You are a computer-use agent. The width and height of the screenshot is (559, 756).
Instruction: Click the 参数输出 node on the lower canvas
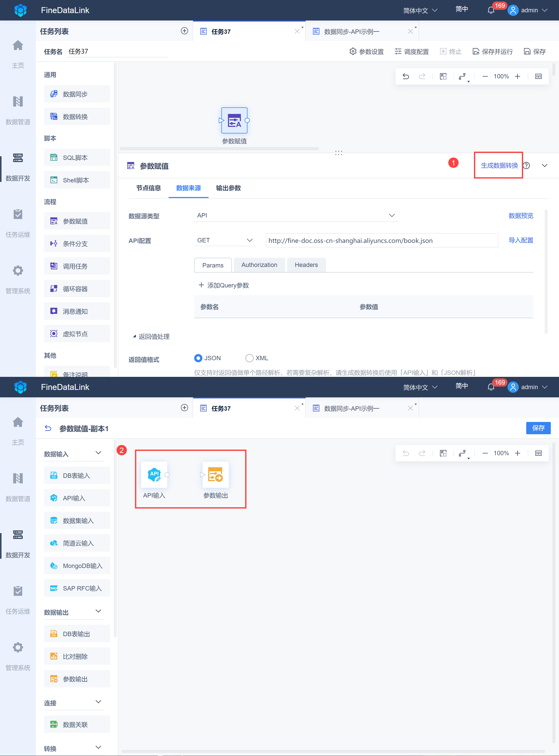click(x=215, y=474)
